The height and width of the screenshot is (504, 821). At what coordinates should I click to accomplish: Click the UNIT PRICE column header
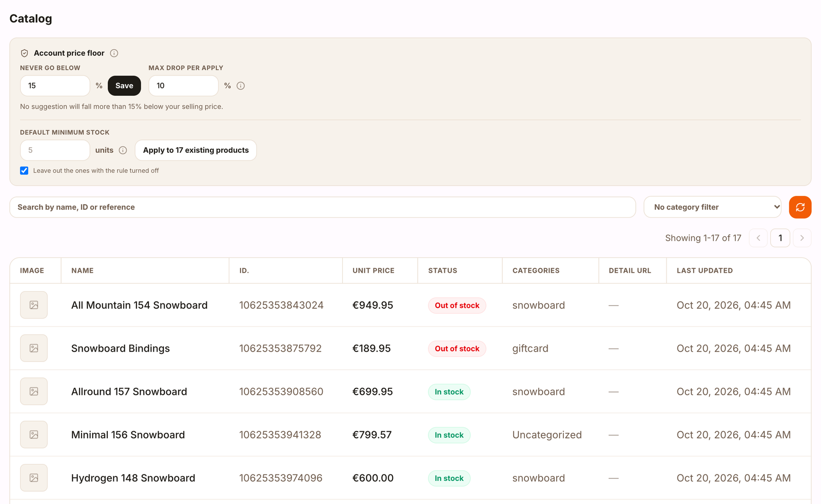374,271
